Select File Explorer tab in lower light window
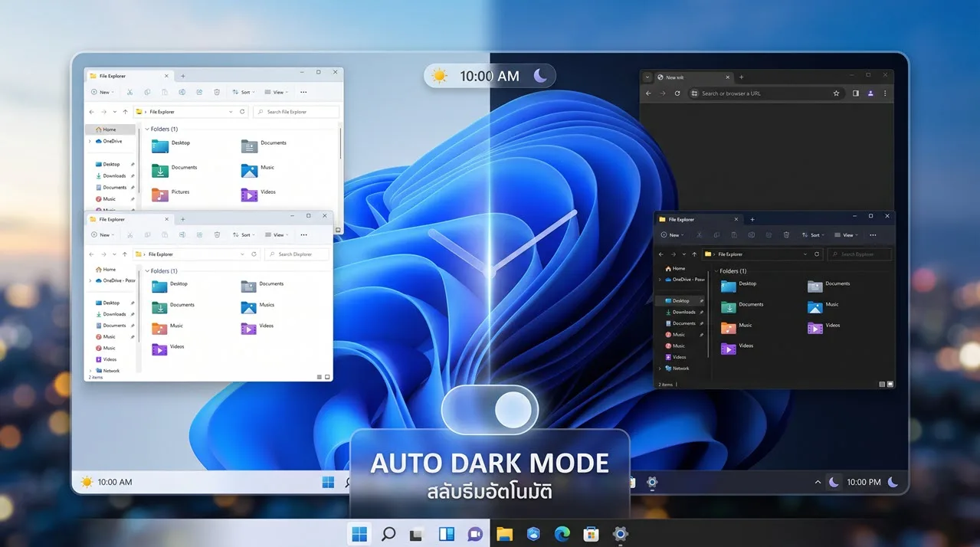The height and width of the screenshot is (547, 980). pos(129,219)
